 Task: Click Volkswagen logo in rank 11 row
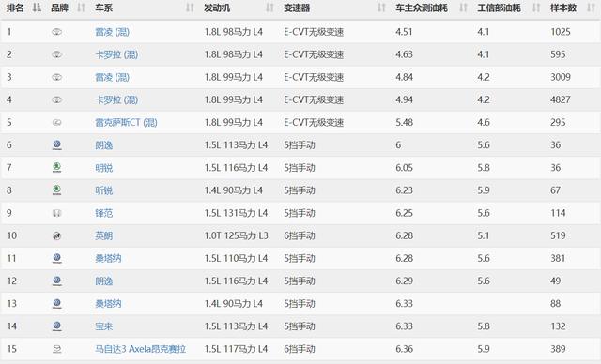coord(56,258)
